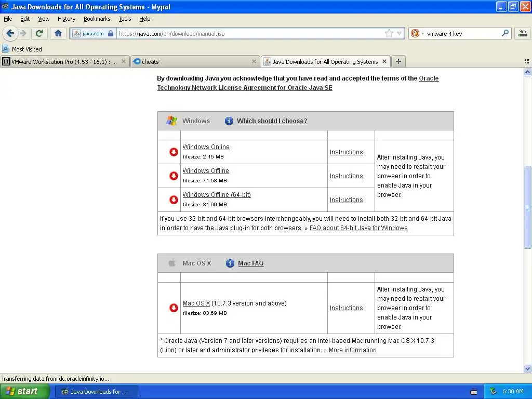Screen dimensions: 532x399
Task: Click the Mypal icon in the title bar
Action: [x=5, y=6]
